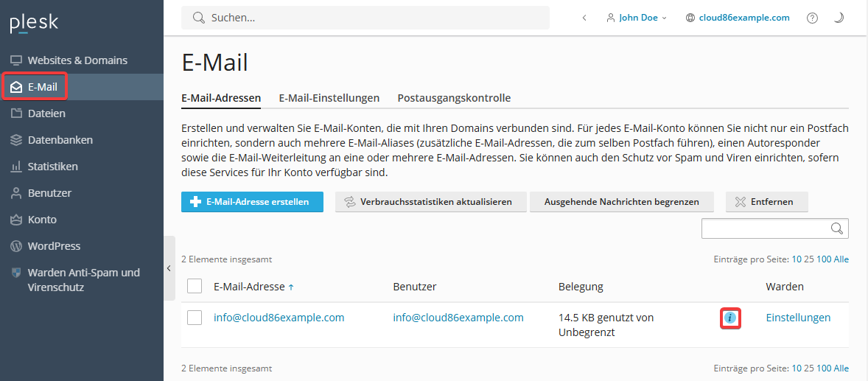The image size is (868, 381).
Task: Collapse the sidebar with the side arrow handle
Action: pos(169,268)
